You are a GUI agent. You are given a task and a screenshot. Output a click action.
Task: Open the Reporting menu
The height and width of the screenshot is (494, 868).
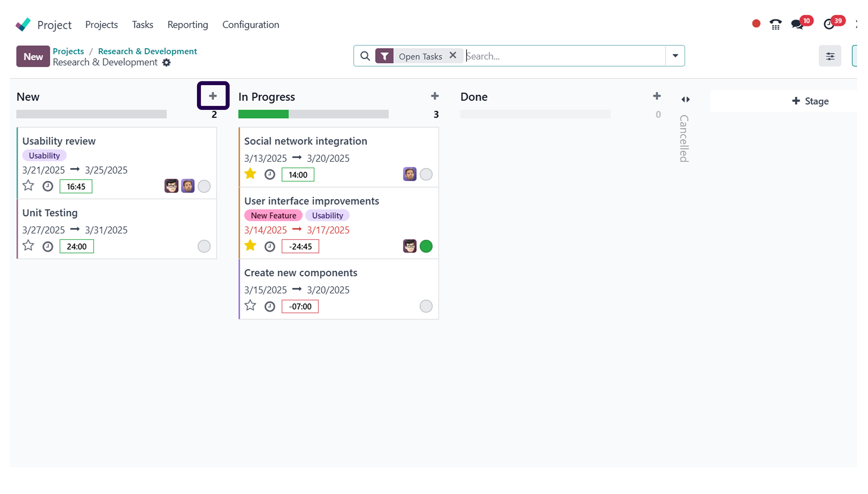(188, 25)
